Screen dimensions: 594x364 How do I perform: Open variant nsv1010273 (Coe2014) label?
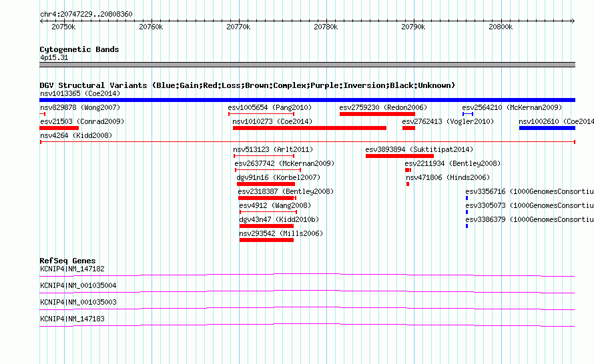(272, 121)
